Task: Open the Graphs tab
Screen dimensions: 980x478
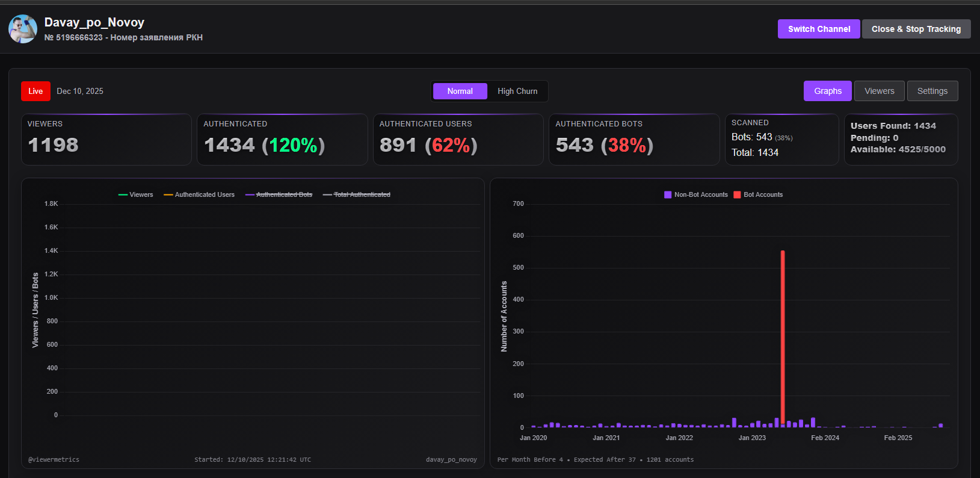Action: coord(828,91)
